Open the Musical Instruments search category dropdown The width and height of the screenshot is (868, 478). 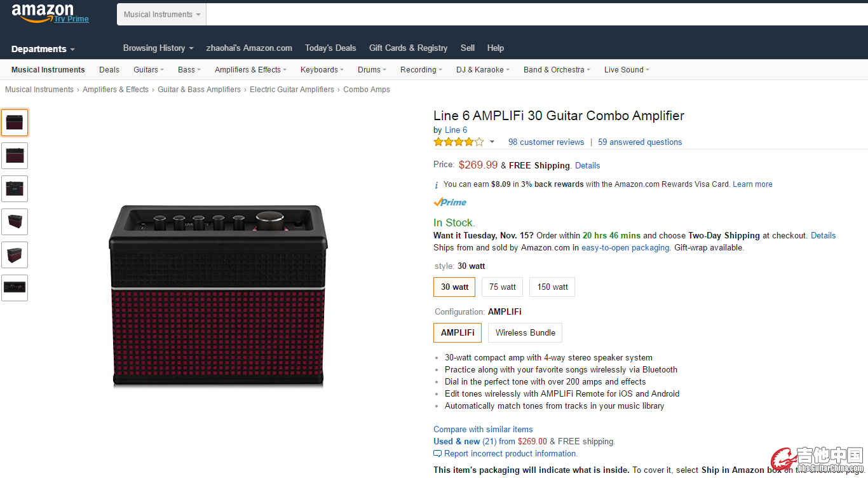coord(161,15)
